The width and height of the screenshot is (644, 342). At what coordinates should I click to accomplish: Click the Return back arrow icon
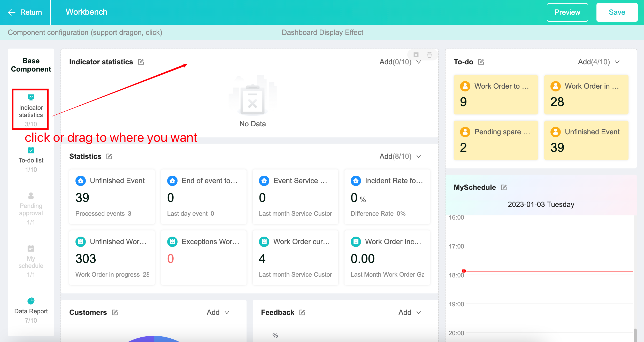click(12, 12)
